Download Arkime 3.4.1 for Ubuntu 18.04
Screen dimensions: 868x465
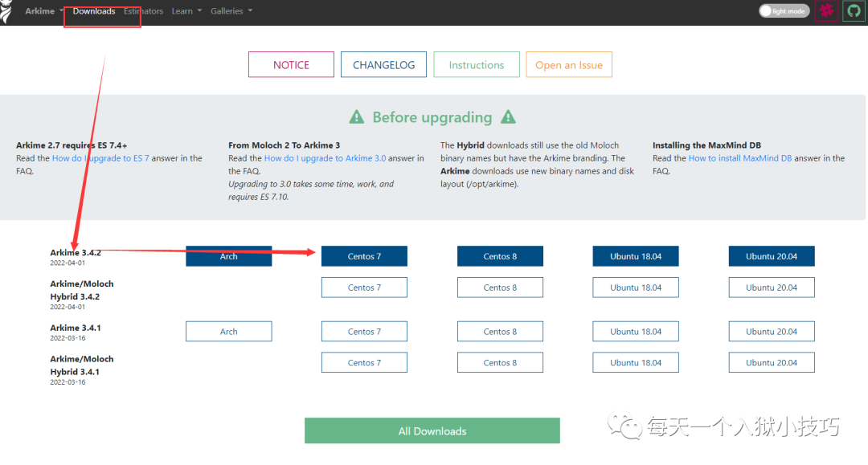tap(636, 331)
